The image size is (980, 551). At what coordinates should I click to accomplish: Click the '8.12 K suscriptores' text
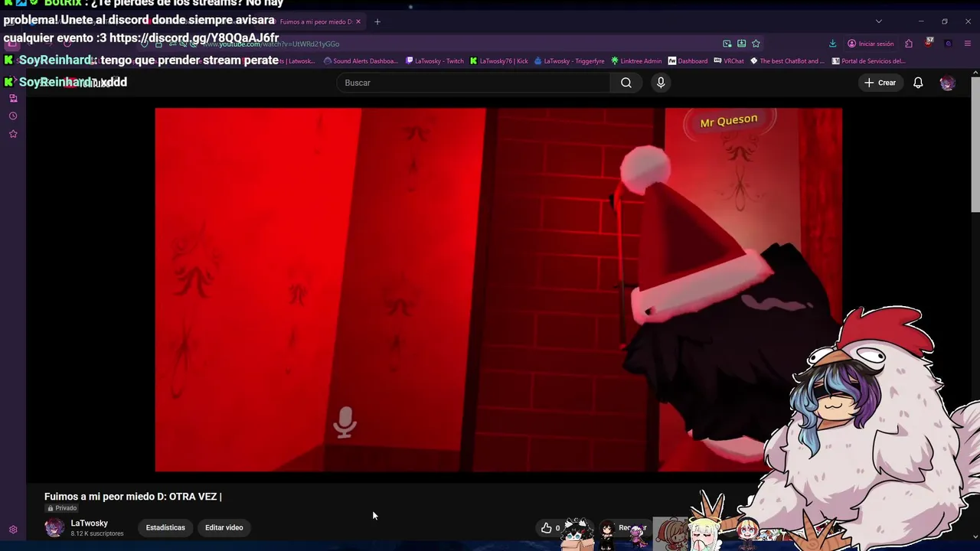(x=97, y=533)
